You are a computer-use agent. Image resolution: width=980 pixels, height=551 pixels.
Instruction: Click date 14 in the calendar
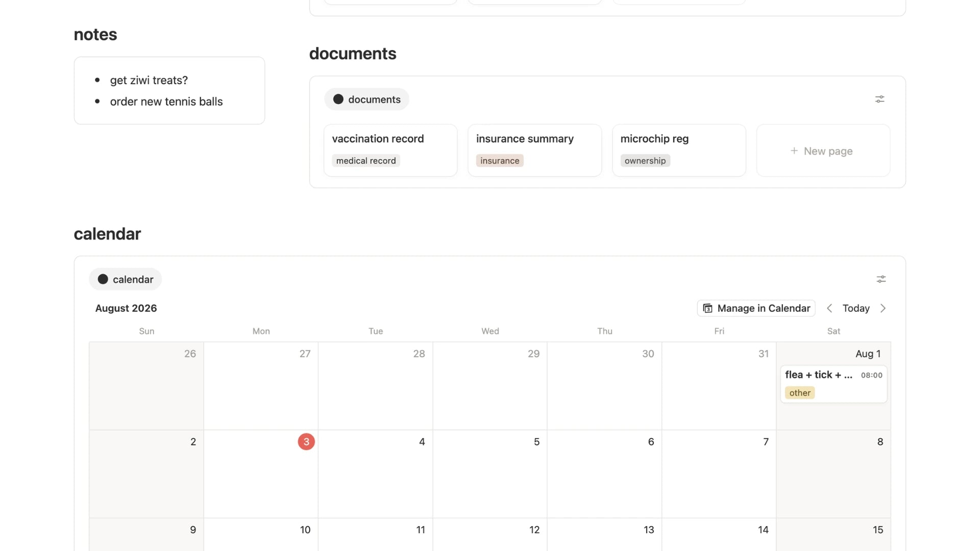coord(763,530)
